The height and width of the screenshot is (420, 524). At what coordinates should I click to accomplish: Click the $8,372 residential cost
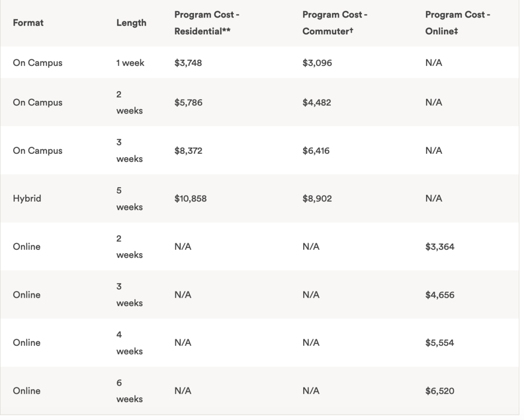(188, 150)
